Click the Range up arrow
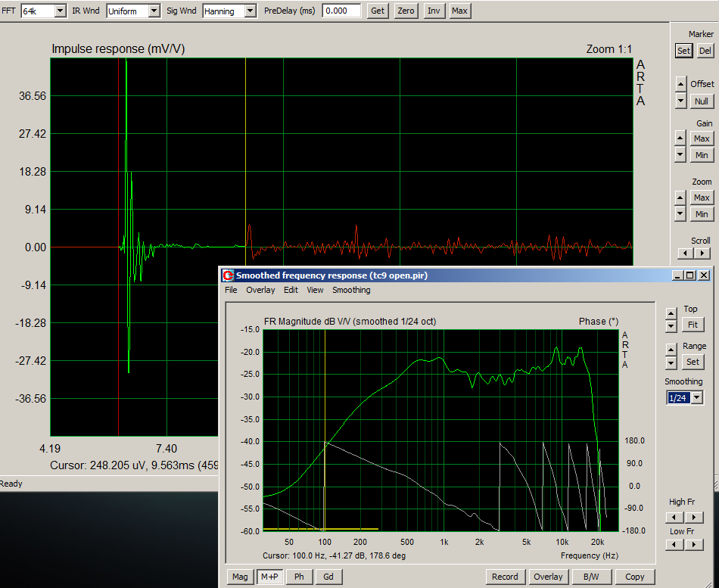 pos(671,350)
